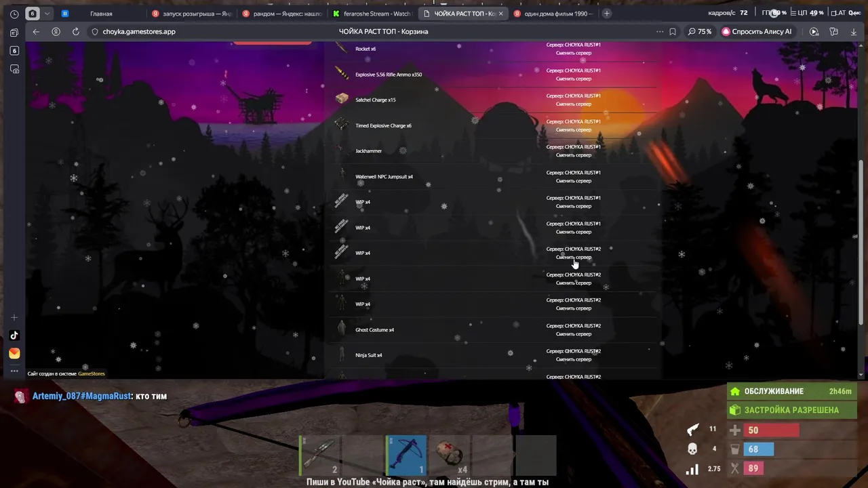Click Сменить сервер for Satchel Charge
868x488 pixels.
pos(574,104)
